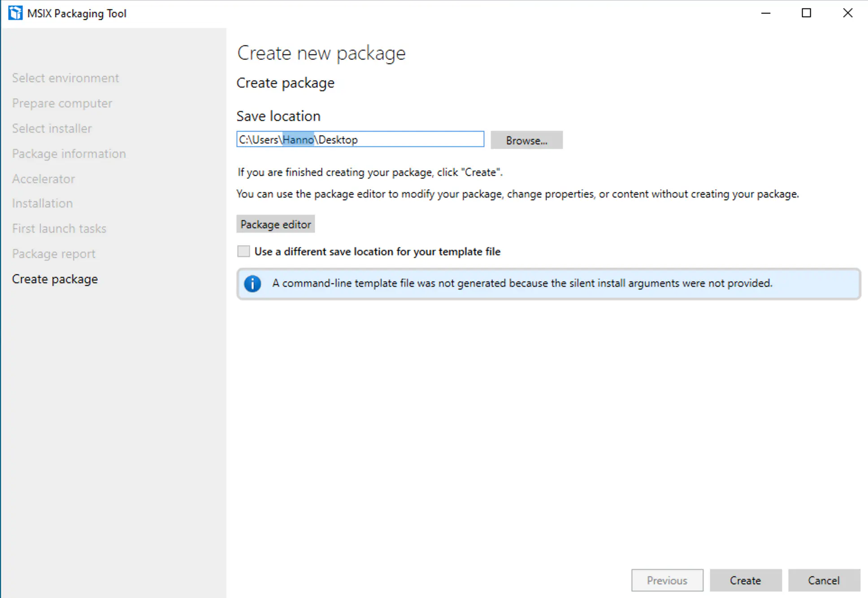Select the 'Create package' step in the sidebar
This screenshot has width=868, height=598.
coord(55,278)
